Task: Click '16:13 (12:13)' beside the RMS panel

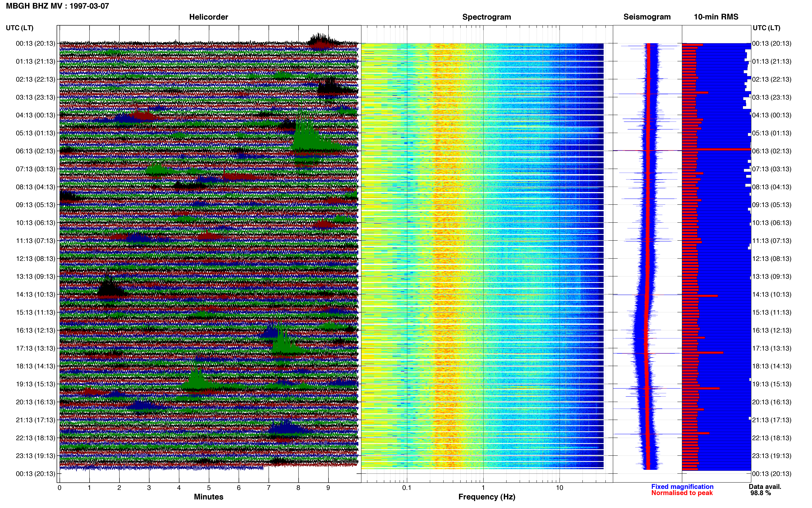Action: click(x=772, y=330)
